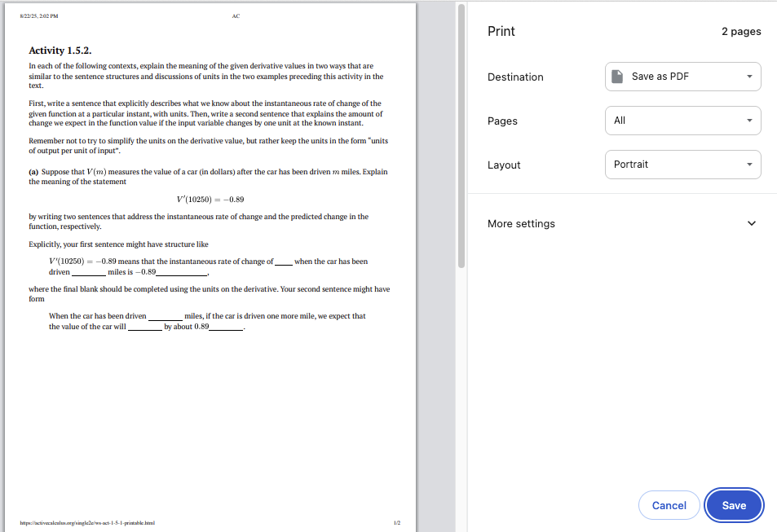777x532 pixels.
Task: Click the PDF document icon in Destination
Action: [x=619, y=77]
